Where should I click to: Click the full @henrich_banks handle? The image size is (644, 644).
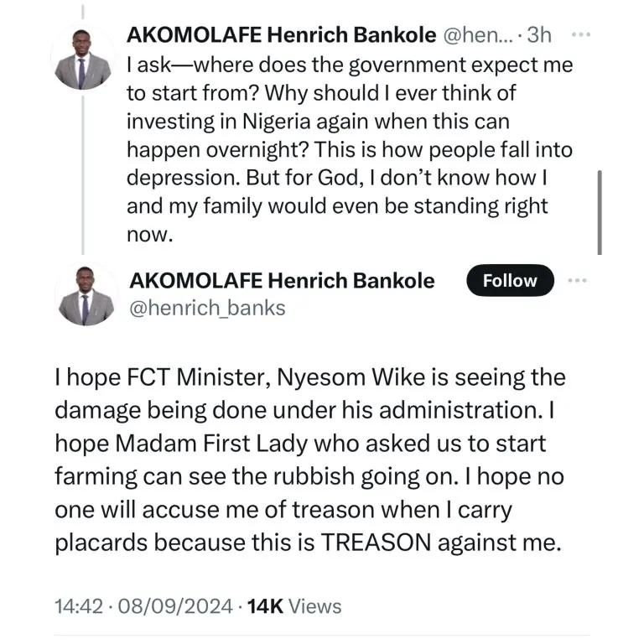[205, 308]
